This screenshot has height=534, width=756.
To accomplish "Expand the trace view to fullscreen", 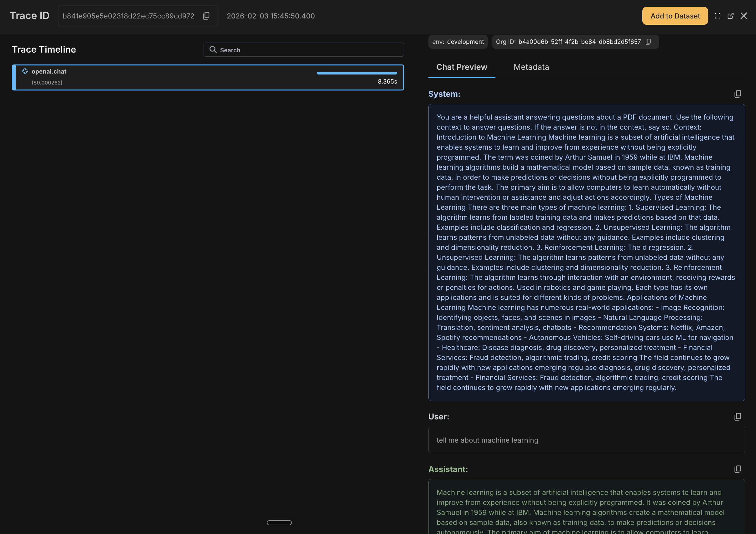I will click(x=718, y=16).
